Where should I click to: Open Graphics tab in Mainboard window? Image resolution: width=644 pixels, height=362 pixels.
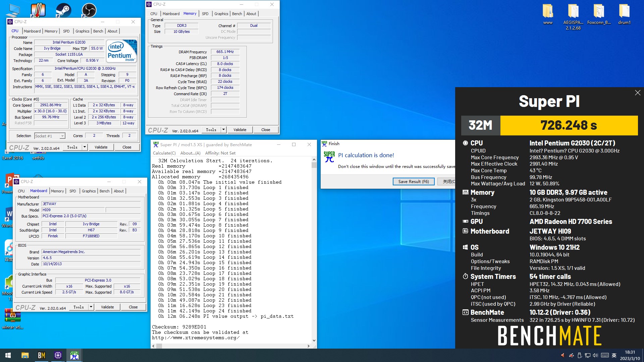pos(89,191)
